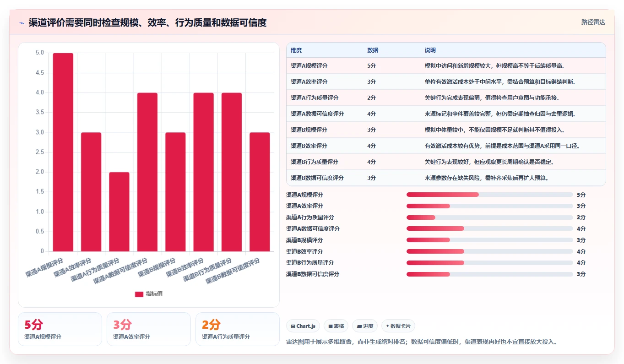Viewport: 624px width, 364px height.
Task: Click the 渠道A效率评分 progress bar
Action: click(489, 206)
